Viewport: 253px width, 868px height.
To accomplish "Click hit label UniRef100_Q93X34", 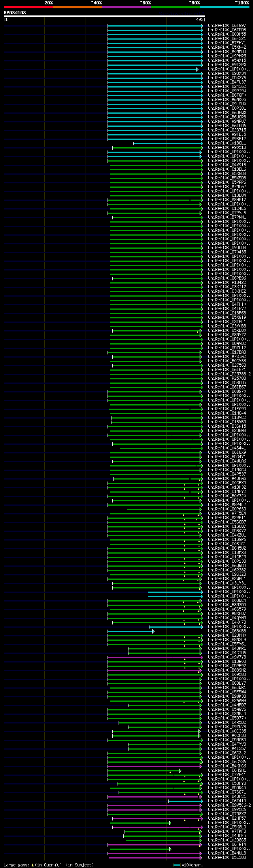I will click(227, 74).
